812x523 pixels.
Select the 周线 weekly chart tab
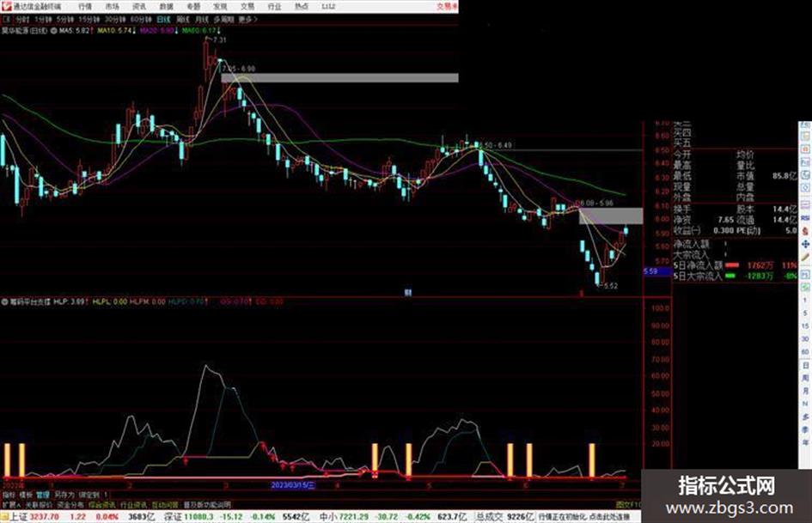(x=183, y=19)
